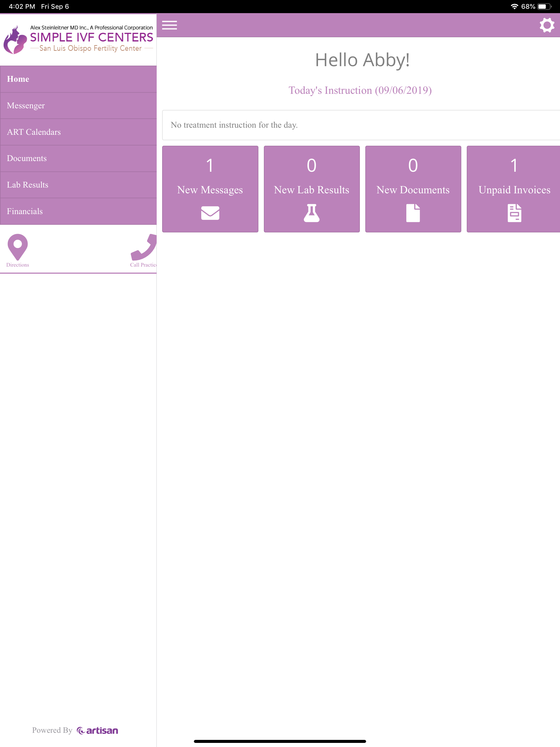This screenshot has width=560, height=747.
Task: Open Messenger from the sidebar
Action: pos(78,106)
